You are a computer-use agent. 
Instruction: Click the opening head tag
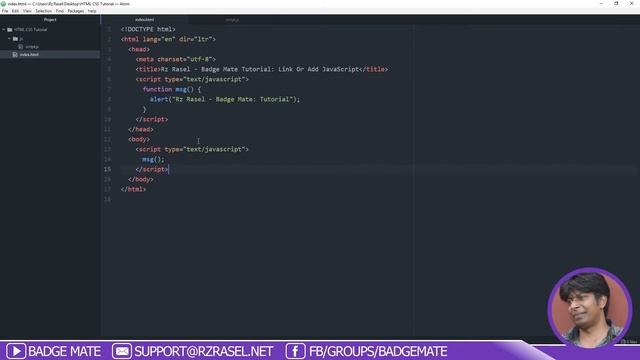[139, 49]
